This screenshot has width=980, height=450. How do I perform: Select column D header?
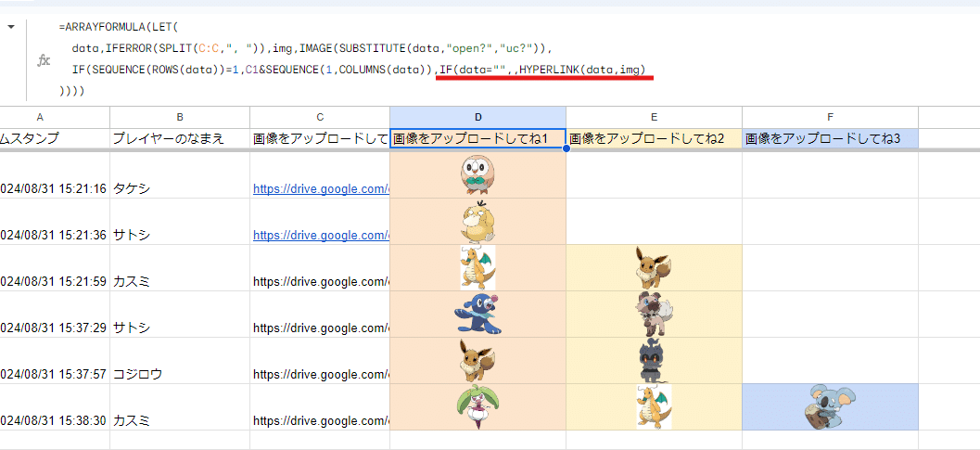point(478,117)
